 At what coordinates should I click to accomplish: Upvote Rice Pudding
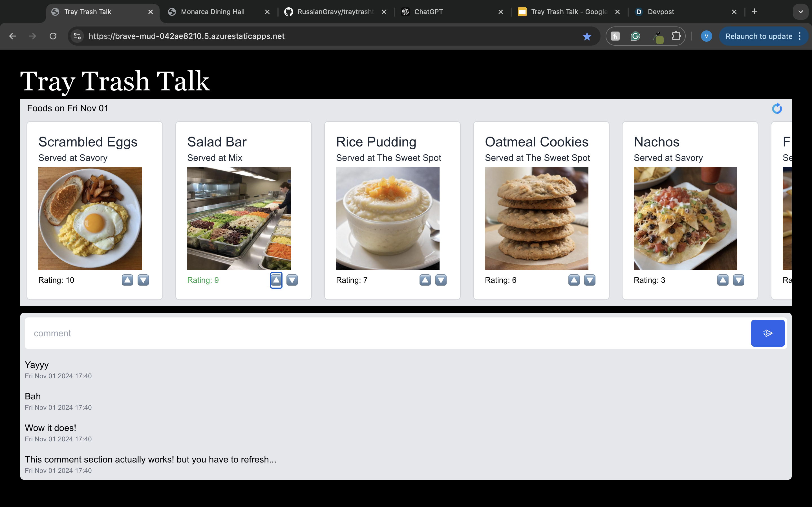point(425,280)
